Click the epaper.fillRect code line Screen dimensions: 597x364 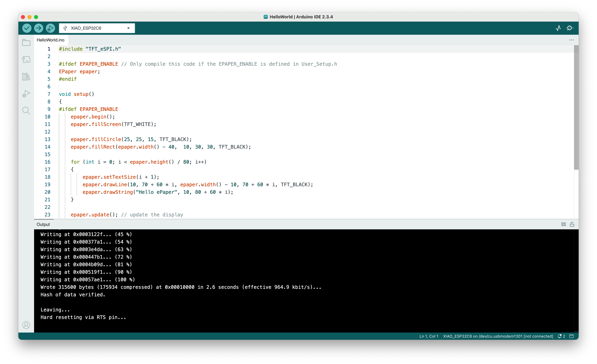161,147
